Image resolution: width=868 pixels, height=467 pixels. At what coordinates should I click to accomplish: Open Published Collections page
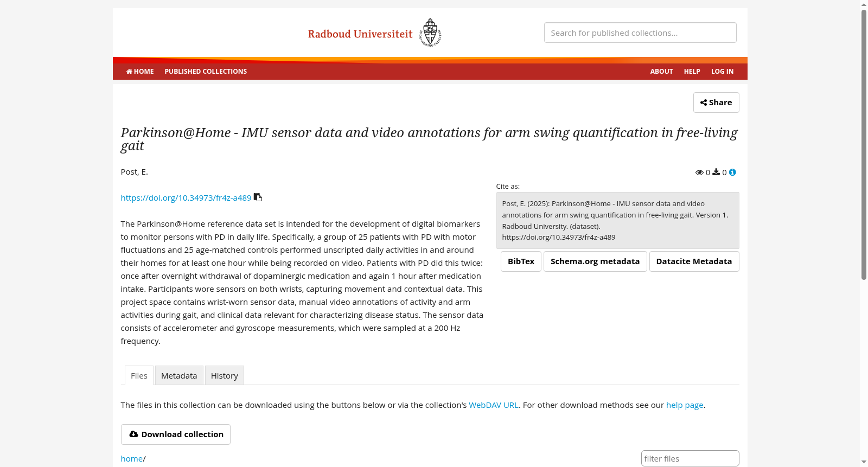tap(206, 72)
